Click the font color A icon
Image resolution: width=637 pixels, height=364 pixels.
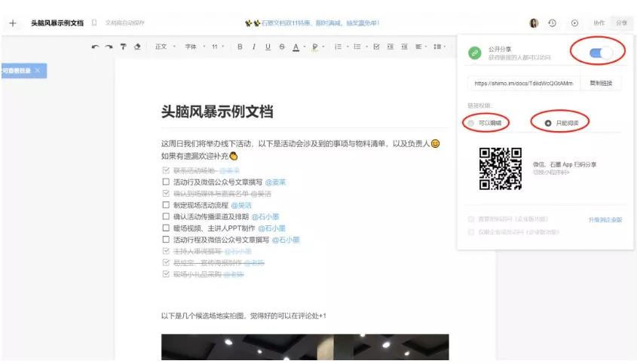click(296, 47)
